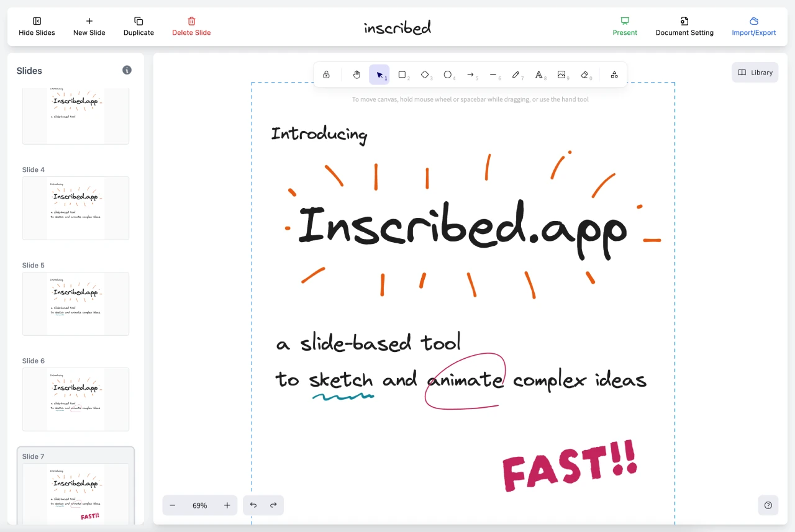Start presentation with Present

click(625, 27)
